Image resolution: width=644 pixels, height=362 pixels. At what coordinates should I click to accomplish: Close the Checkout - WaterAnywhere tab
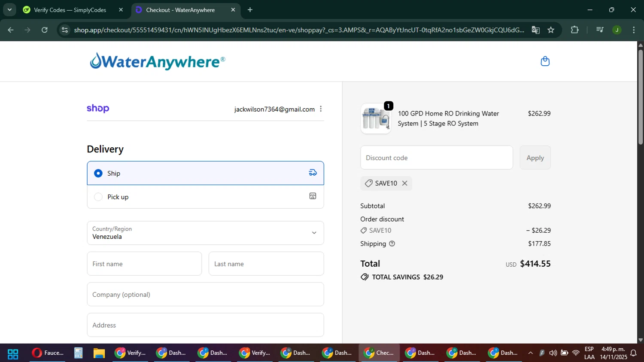[233, 10]
